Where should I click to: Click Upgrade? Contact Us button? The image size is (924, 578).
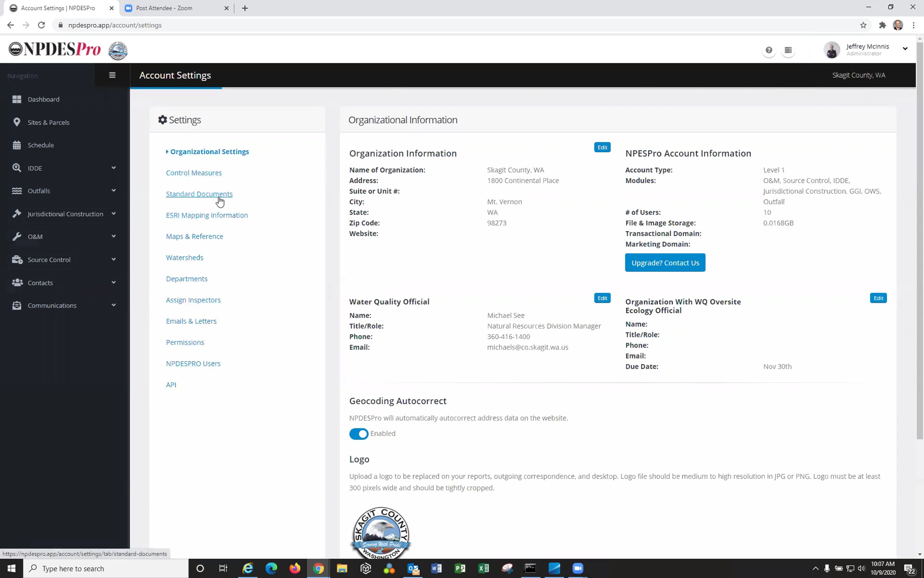coord(665,262)
